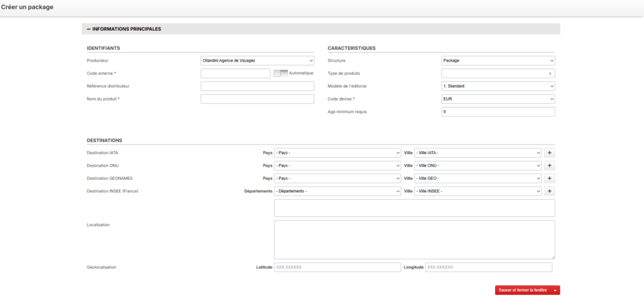Open the Producteur dropdown
Viewport: 644px width, 308px height.
pos(257,60)
